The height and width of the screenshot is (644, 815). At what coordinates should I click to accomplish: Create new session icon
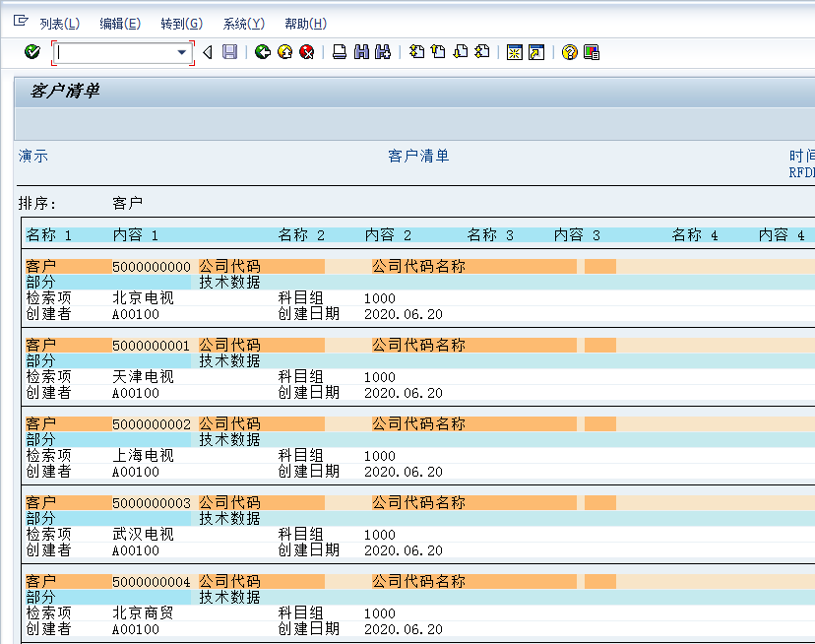point(515,52)
